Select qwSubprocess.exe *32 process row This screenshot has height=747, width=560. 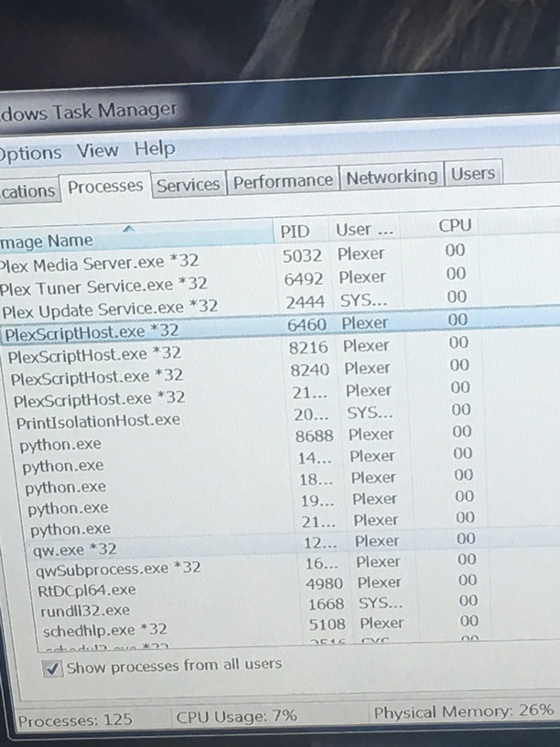coord(296,565)
